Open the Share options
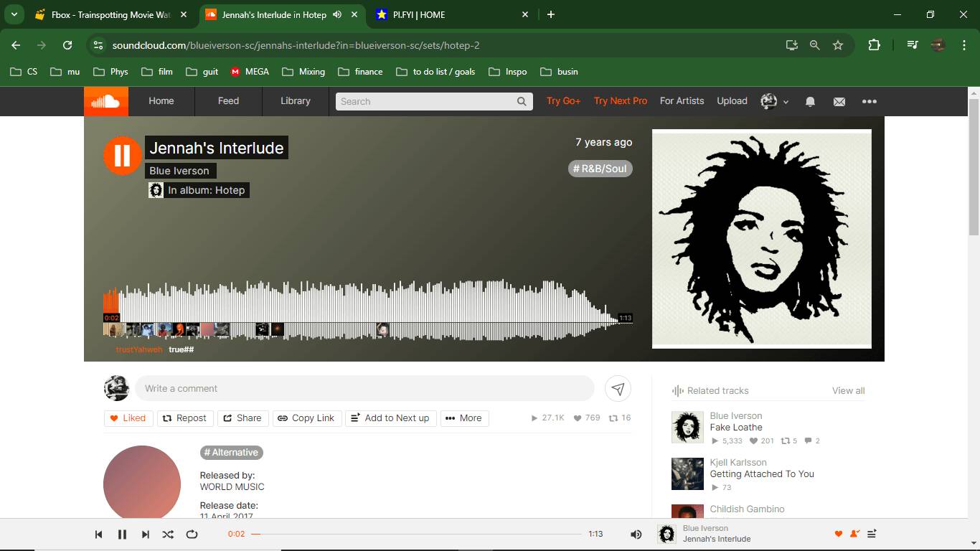The height and width of the screenshot is (551, 980). click(242, 418)
